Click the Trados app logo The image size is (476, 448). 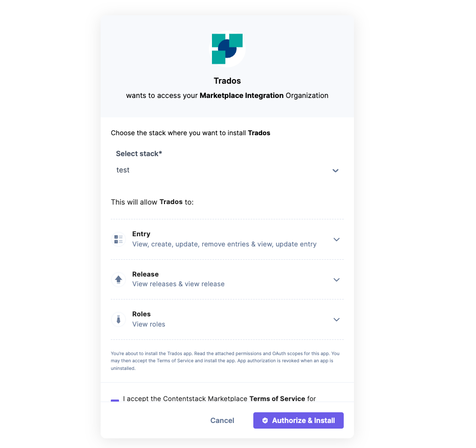coord(227,49)
